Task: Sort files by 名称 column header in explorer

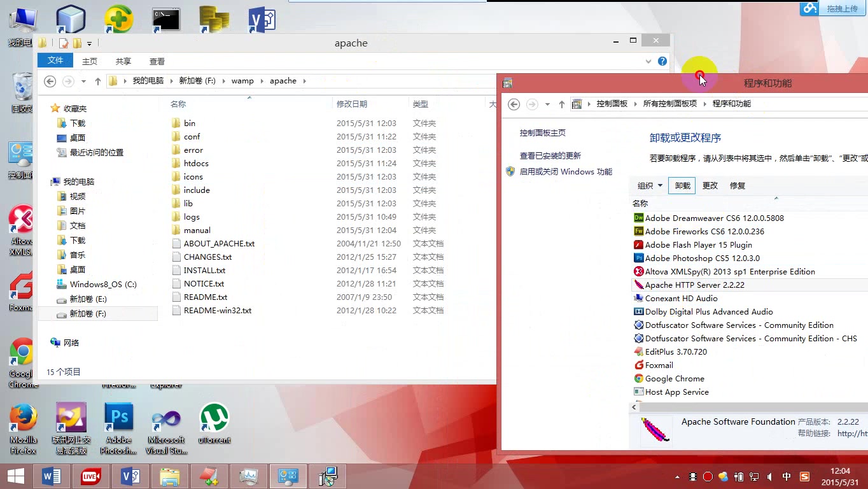Action: coord(178,104)
